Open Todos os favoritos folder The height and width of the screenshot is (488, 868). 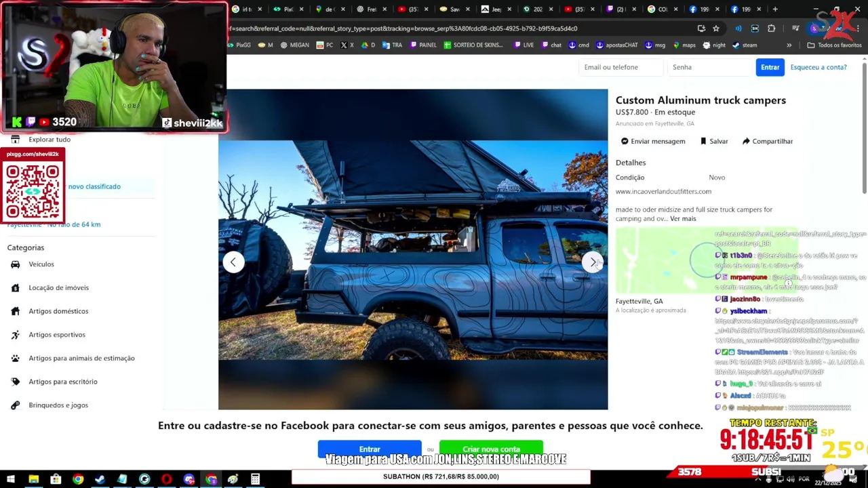[834, 45]
